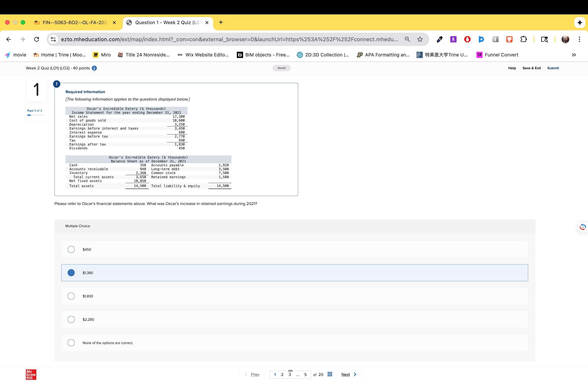This screenshot has height=382, width=588.
Task: Open the BIM objects bookmark
Action: point(263,55)
